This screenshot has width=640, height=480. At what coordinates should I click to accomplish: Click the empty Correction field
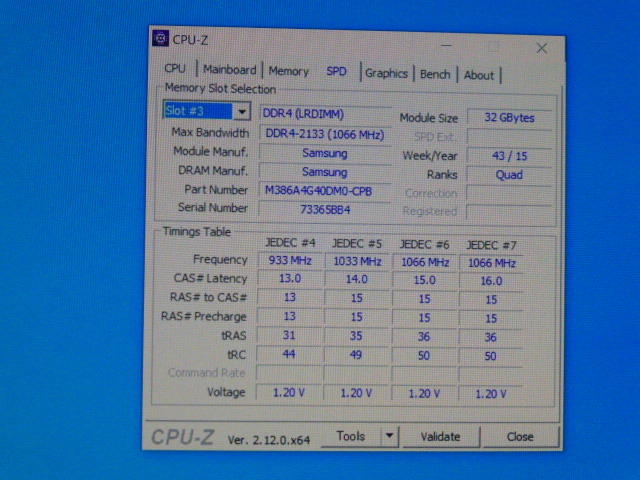point(509,194)
